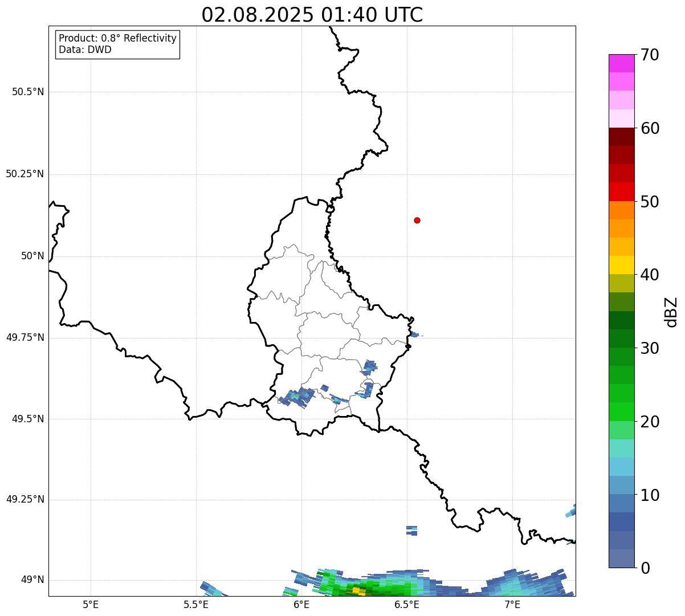The image size is (685, 616).
Task: Click the 49.75°N latitude label
Action: 25,337
